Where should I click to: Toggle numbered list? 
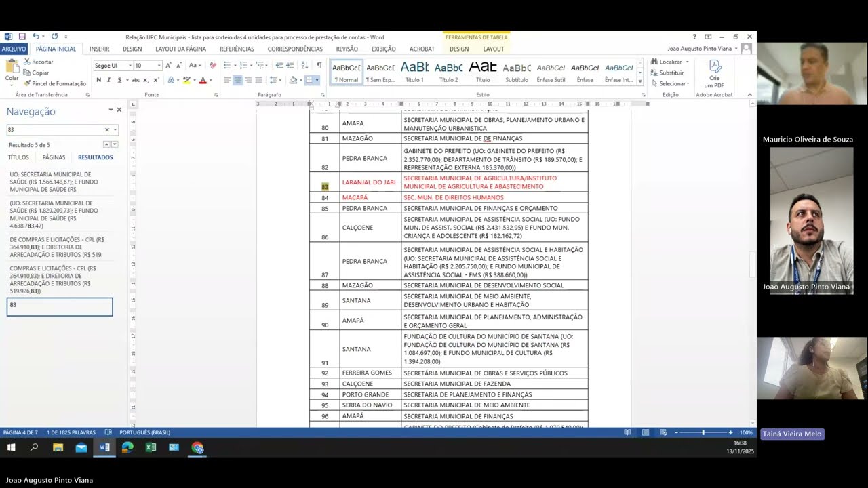[243, 66]
